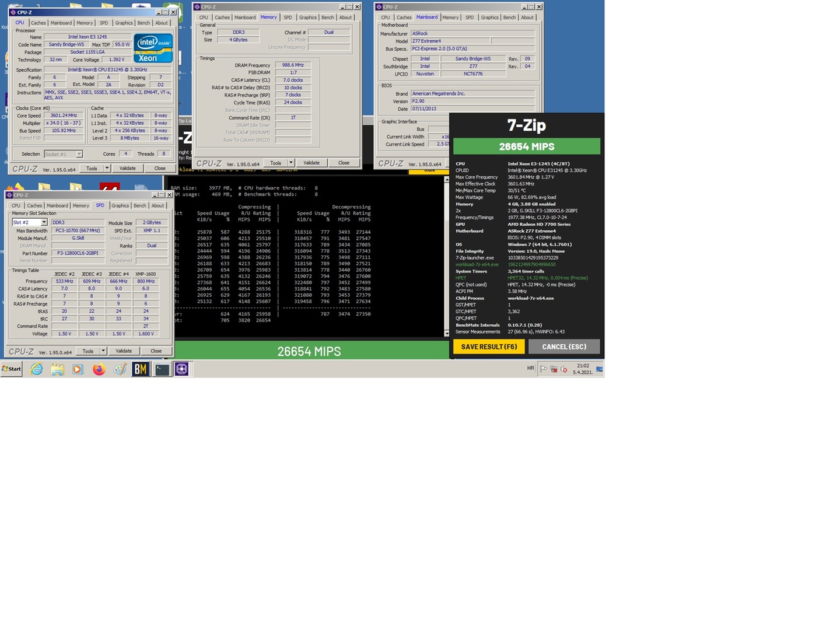Image resolution: width=840 pixels, height=630 pixels.
Task: Switch to BenchMate via BM taskbar icon
Action: [x=141, y=369]
